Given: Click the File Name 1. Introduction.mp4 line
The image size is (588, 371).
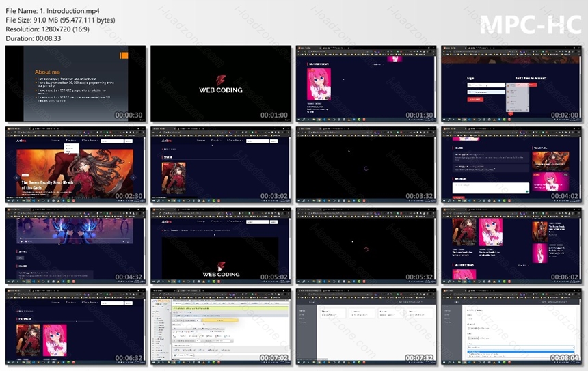Looking at the screenshot, I should tap(53, 11).
